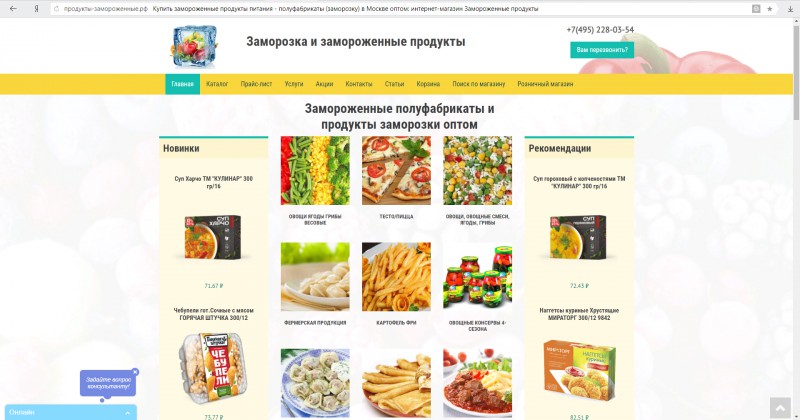Bookmark the page with the star icon
The width and height of the screenshot is (800, 420).
pyautogui.click(x=770, y=9)
